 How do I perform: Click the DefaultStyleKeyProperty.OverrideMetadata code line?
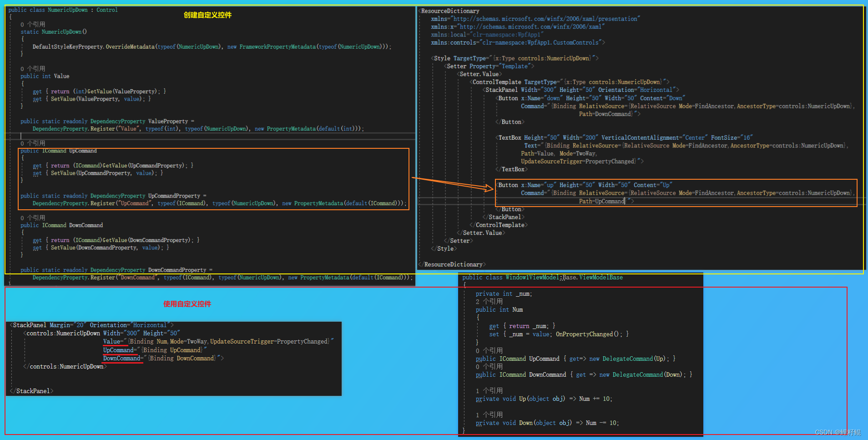coord(212,47)
